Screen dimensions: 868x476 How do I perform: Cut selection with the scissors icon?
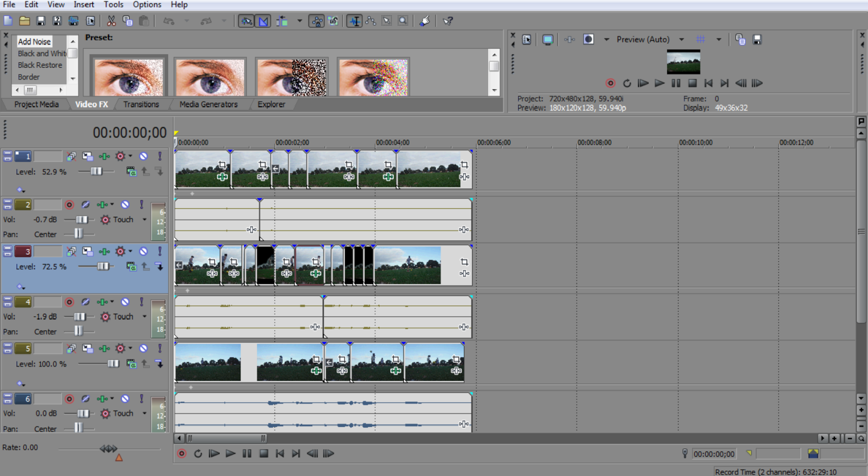(x=111, y=21)
